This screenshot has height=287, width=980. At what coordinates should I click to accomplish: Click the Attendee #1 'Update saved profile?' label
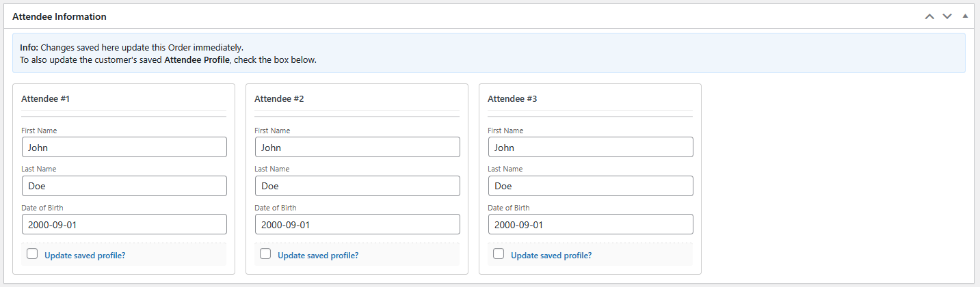pos(85,256)
